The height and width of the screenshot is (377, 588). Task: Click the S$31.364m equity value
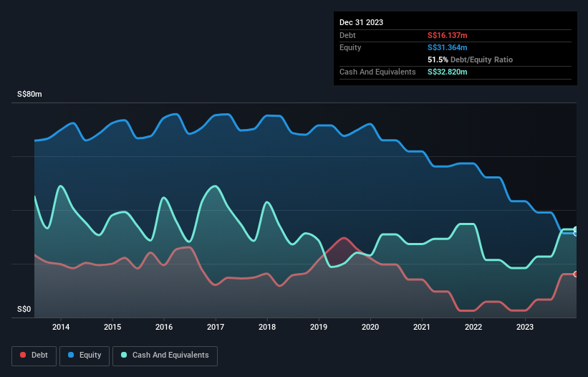coord(448,47)
